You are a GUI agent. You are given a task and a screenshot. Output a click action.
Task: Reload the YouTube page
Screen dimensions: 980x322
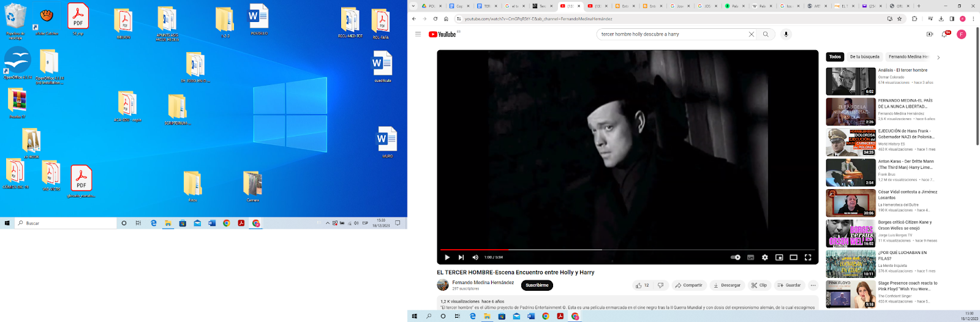click(435, 19)
